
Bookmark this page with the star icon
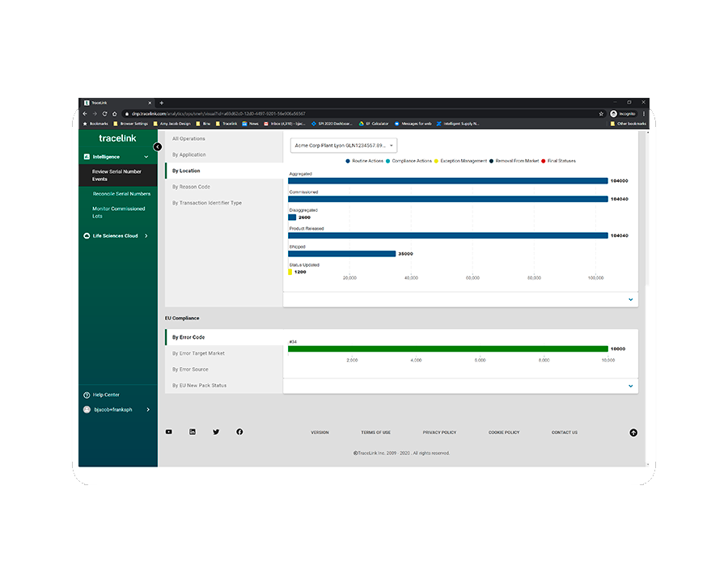pos(601,114)
